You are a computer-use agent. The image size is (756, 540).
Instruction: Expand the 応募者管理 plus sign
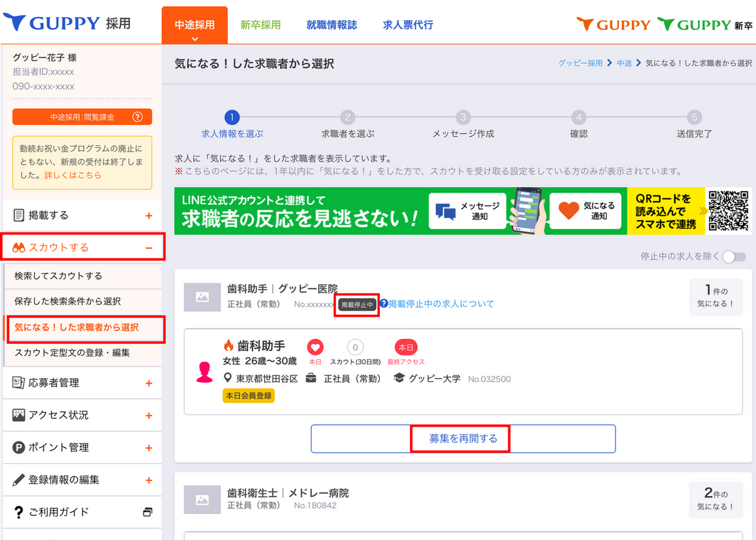pyautogui.click(x=149, y=383)
